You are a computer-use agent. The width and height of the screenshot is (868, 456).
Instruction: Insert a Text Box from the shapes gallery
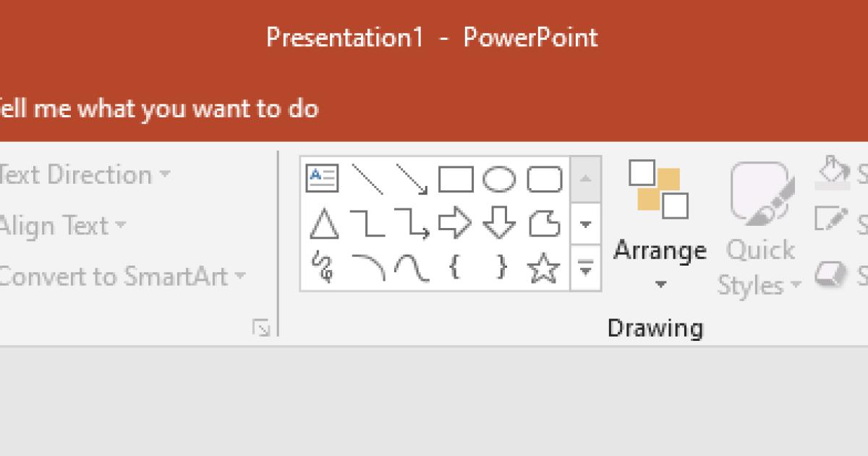click(323, 179)
